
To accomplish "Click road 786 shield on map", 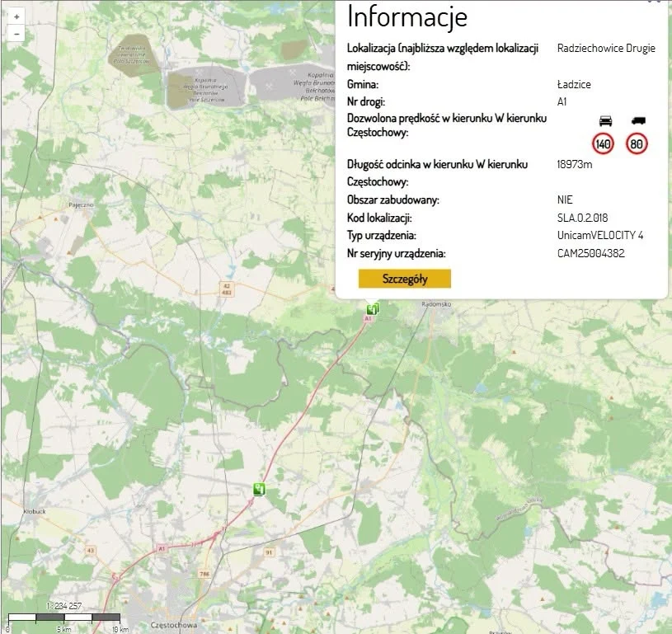I will [x=204, y=574].
